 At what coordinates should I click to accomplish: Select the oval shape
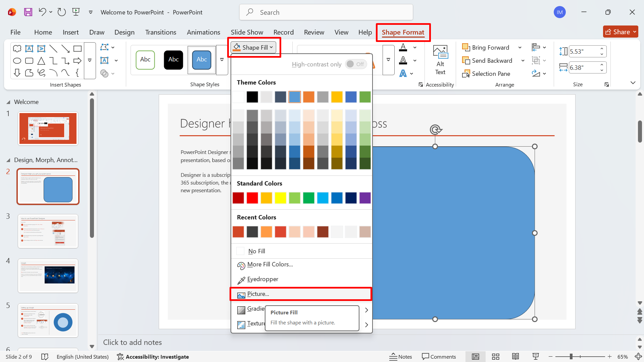(x=17, y=61)
